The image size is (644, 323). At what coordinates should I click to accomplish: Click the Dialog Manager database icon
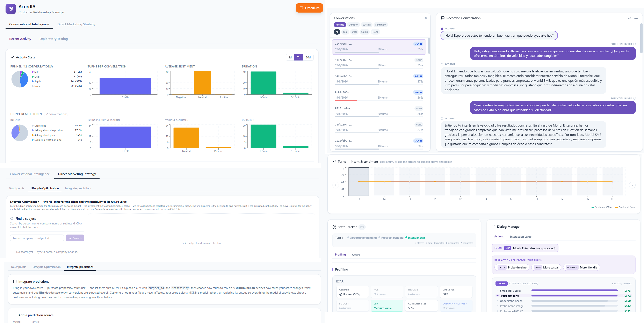tap(493, 227)
